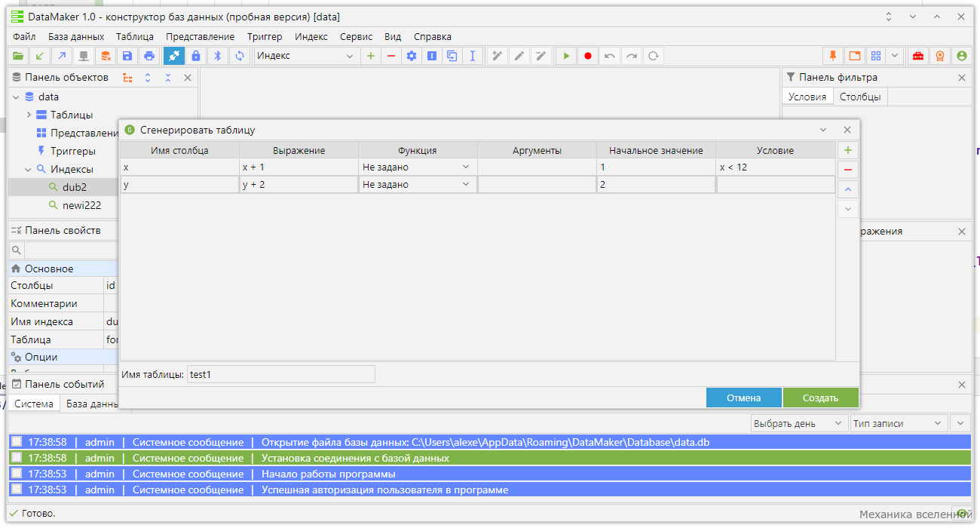Click the Условие cell containing x < 12

(775, 167)
